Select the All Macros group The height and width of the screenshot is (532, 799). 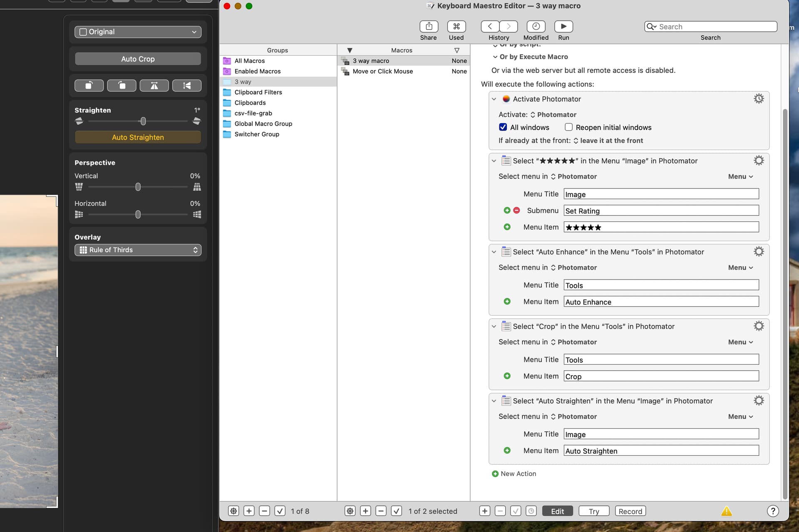click(278, 61)
